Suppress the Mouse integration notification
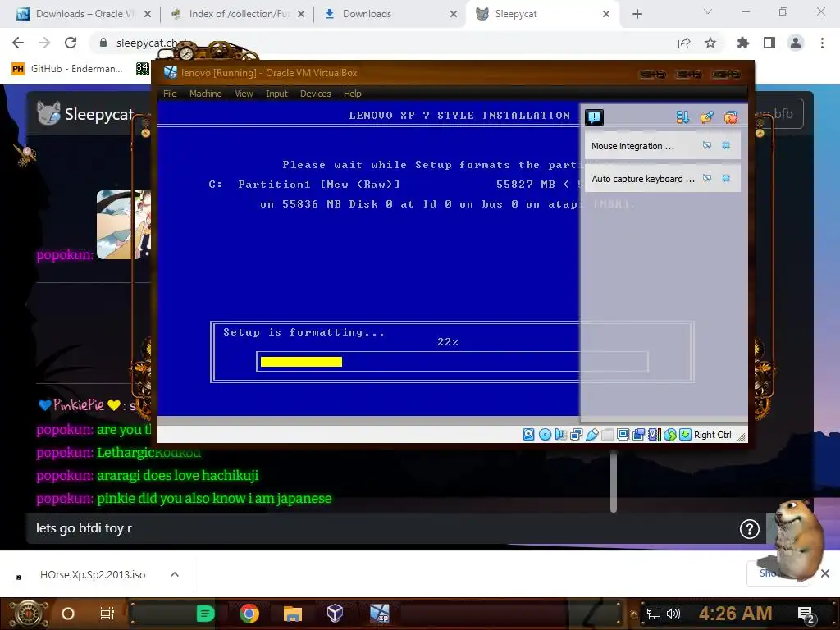The height and width of the screenshot is (630, 840). (x=707, y=145)
